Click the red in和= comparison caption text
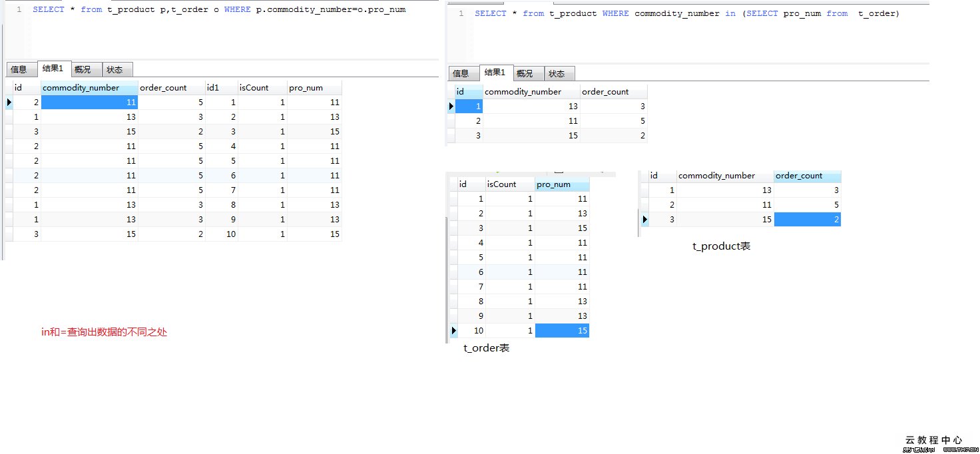This screenshot has width=980, height=454. (x=104, y=332)
